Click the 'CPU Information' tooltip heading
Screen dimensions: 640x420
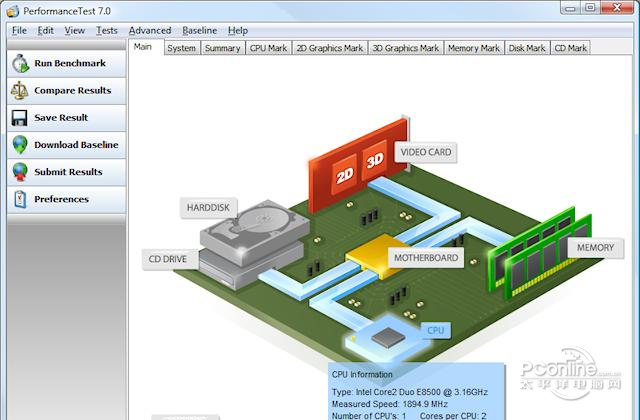[362, 374]
